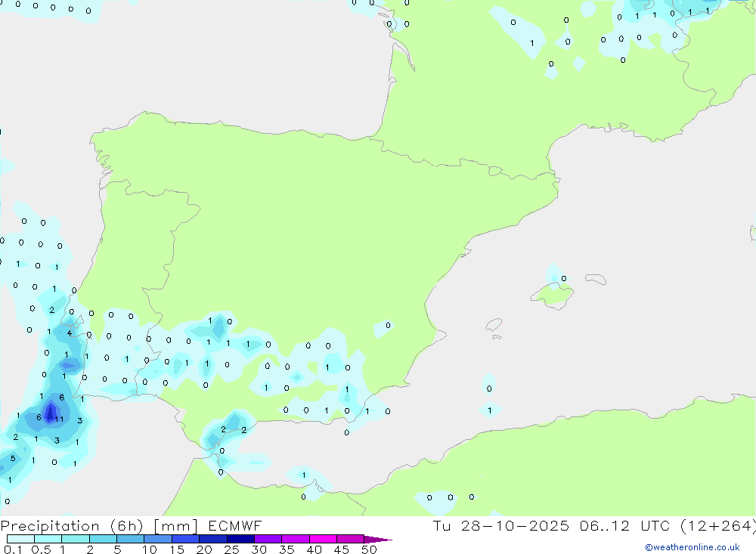Select the 35–40 mm purple legend swatch
This screenshot has width=756, height=554.
click(x=296, y=539)
